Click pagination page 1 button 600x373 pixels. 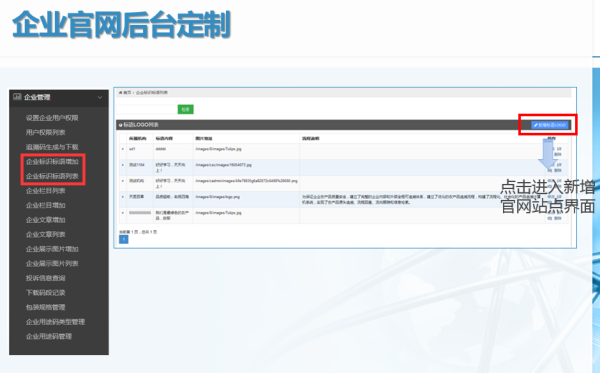[124, 239]
